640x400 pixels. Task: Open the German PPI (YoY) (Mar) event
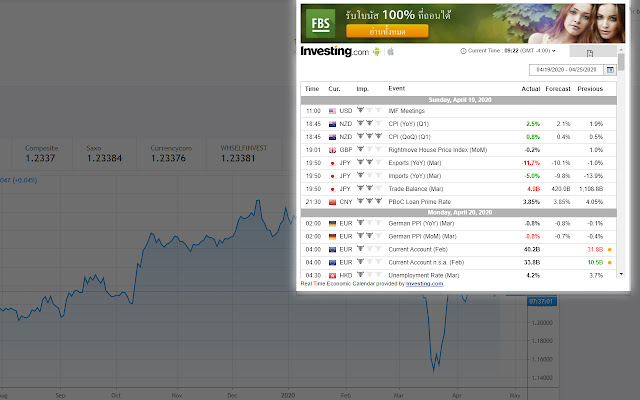[421, 223]
